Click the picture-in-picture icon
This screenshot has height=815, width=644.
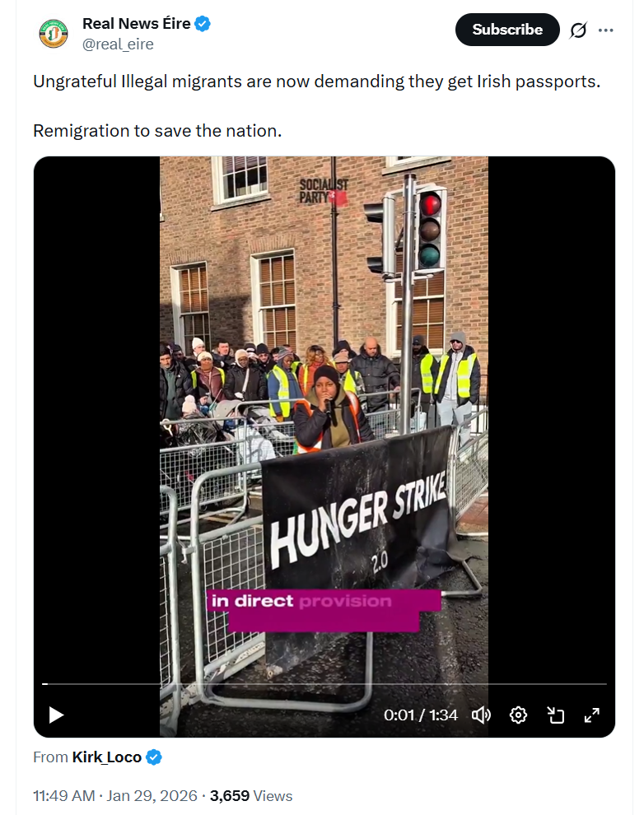(x=556, y=715)
